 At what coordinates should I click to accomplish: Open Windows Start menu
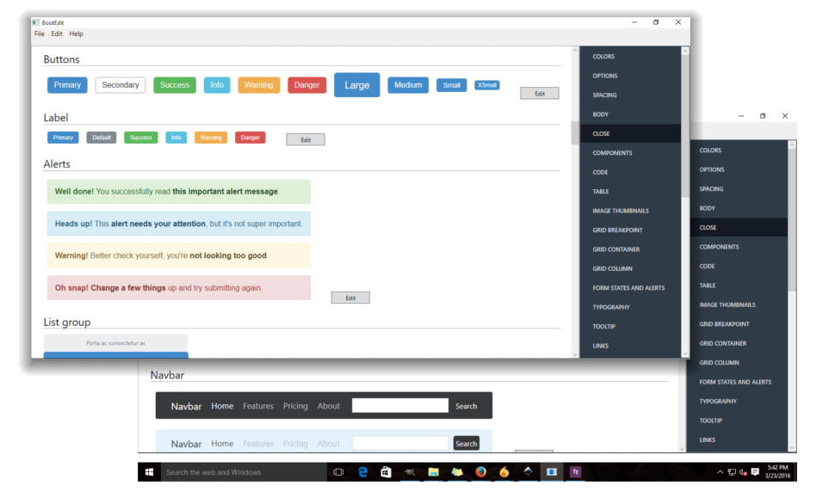tap(149, 472)
